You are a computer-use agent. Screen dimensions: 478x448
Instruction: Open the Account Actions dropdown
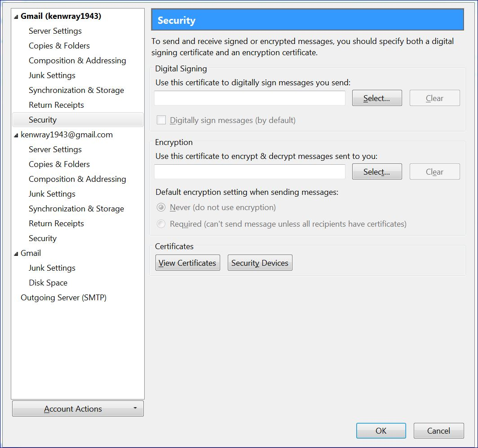click(78, 408)
